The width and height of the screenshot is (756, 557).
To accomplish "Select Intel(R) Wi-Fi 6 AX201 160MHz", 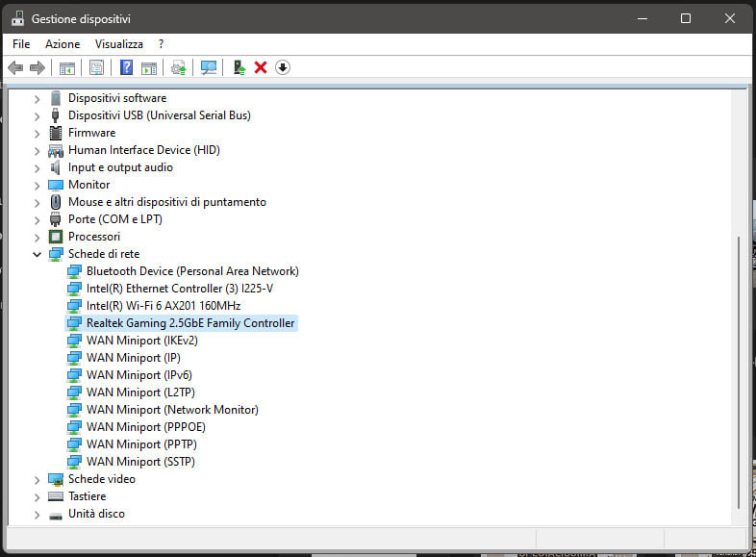I will tap(164, 306).
